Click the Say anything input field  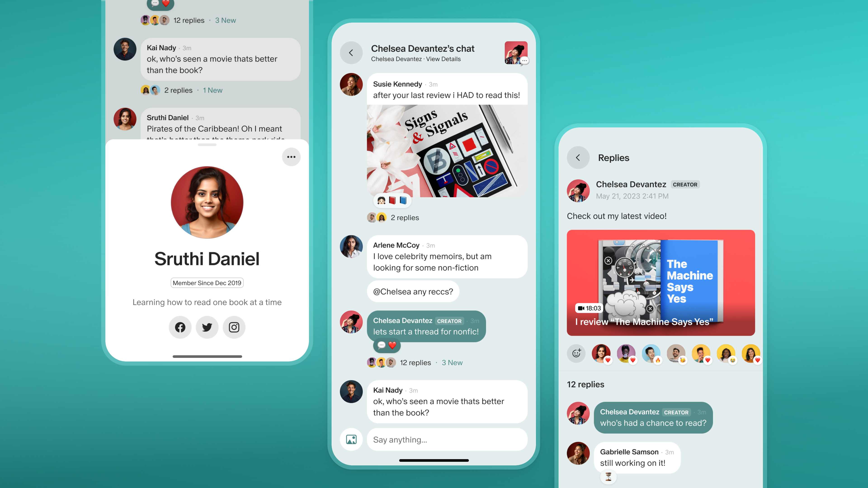[x=447, y=439]
